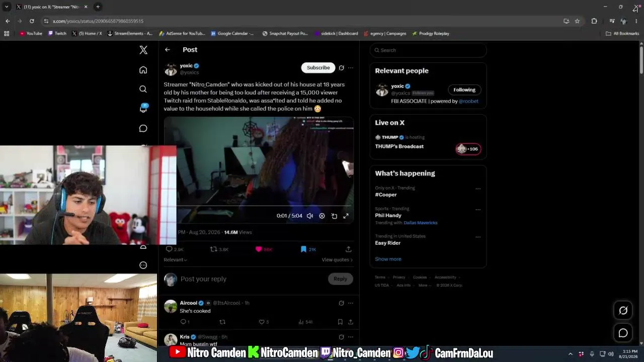Open the Chrome three-dot menu
Screen dimensions: 644x362
636,21
